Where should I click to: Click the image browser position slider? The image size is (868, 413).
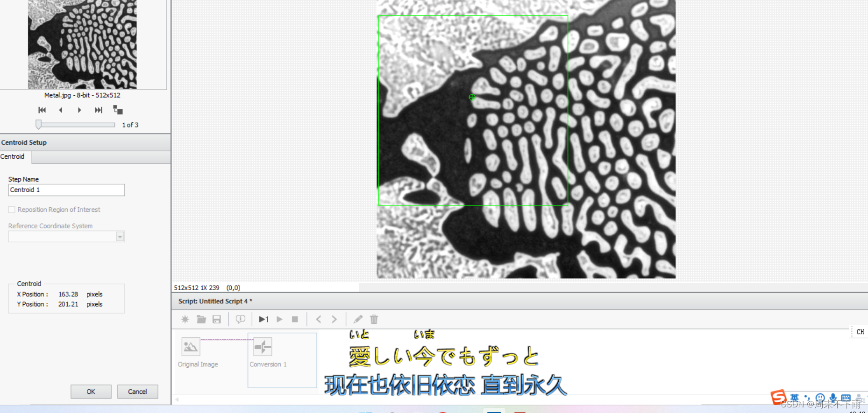[x=76, y=125]
